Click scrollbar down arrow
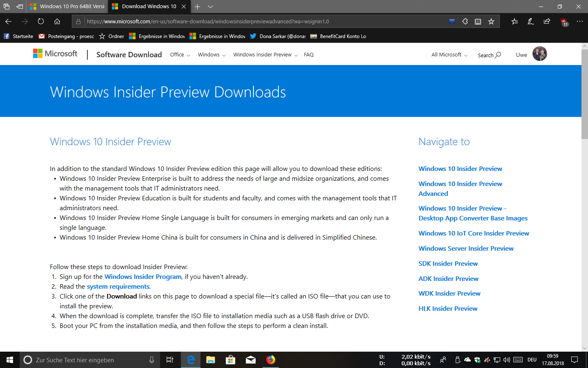 pyautogui.click(x=585, y=348)
